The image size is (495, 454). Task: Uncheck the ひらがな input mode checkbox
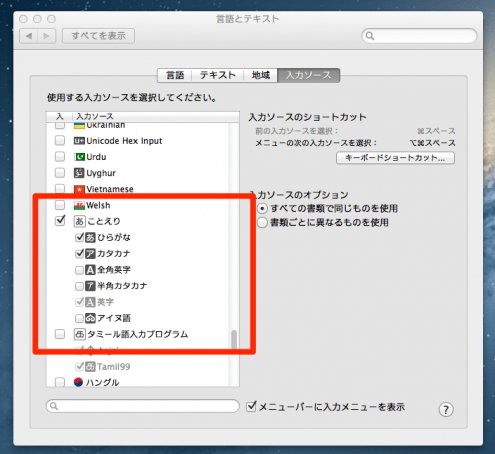coord(80,237)
